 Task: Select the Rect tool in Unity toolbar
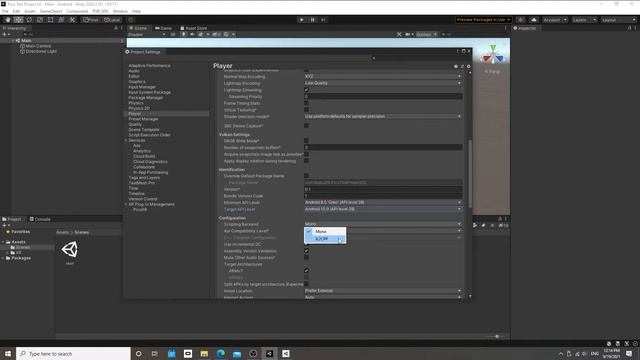[51, 20]
